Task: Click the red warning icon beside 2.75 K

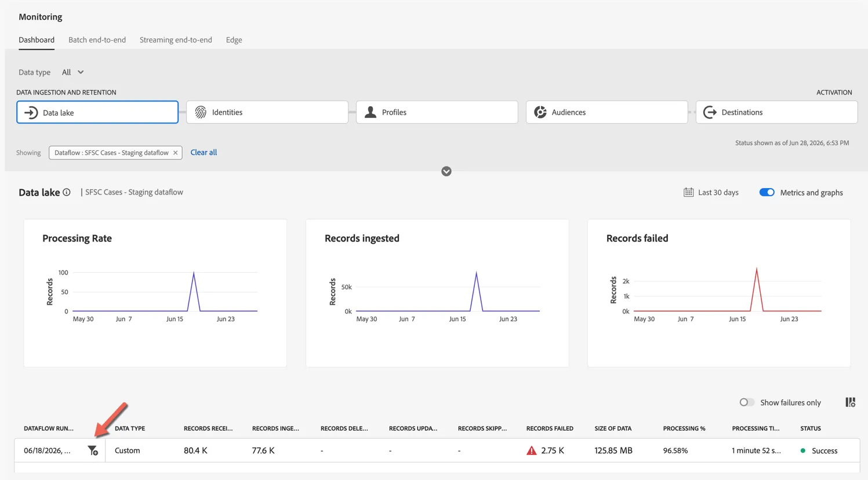Action: [x=531, y=450]
